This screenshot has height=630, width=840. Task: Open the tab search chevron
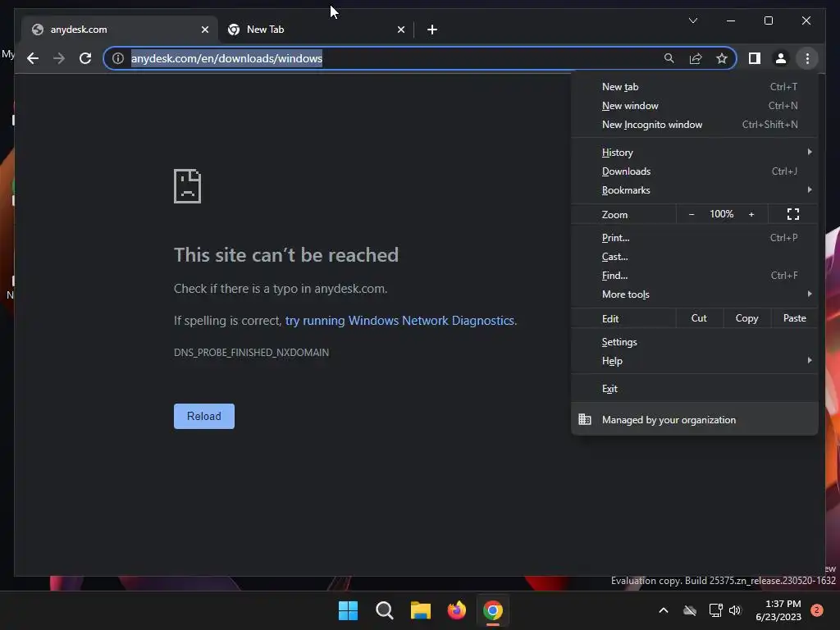(692, 21)
